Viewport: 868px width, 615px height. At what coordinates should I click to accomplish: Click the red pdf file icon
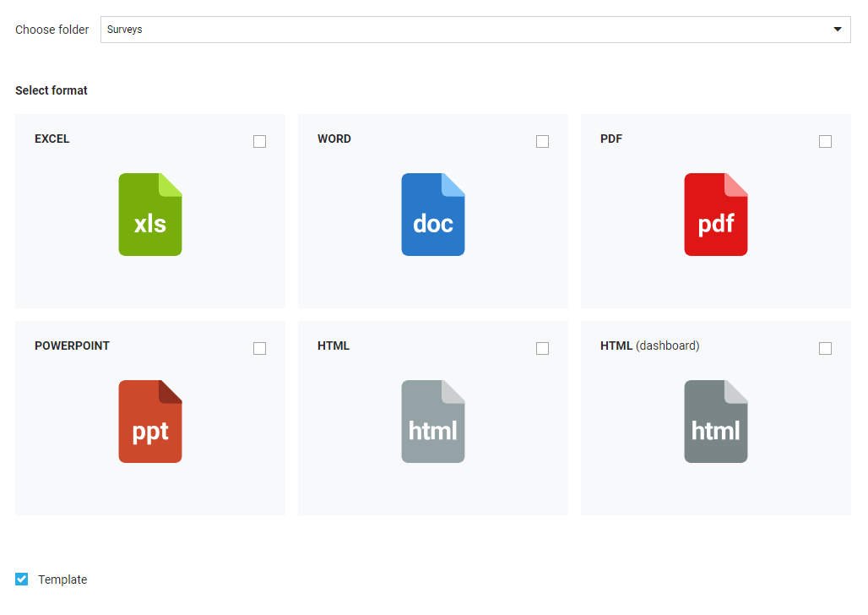[x=716, y=215]
